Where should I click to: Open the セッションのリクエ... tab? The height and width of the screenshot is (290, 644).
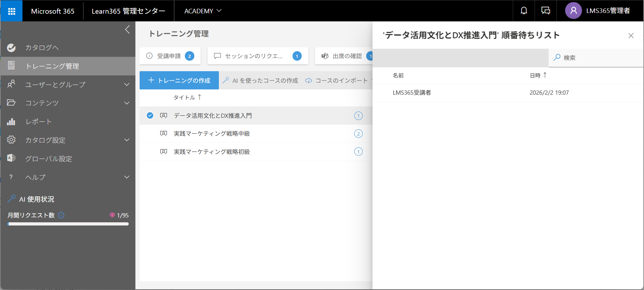(258, 56)
